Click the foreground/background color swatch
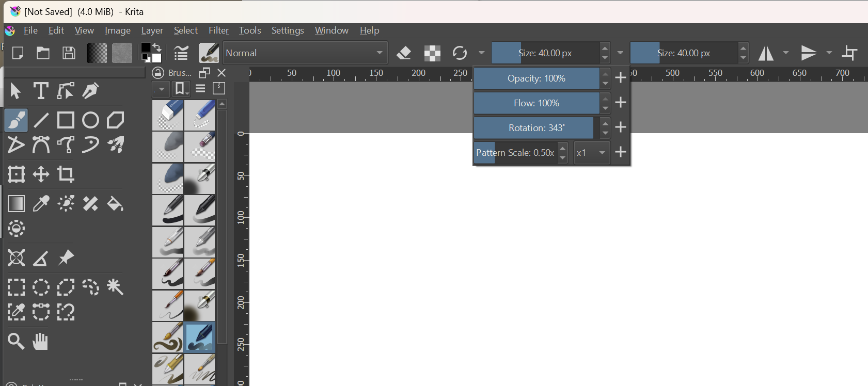 tap(151, 53)
